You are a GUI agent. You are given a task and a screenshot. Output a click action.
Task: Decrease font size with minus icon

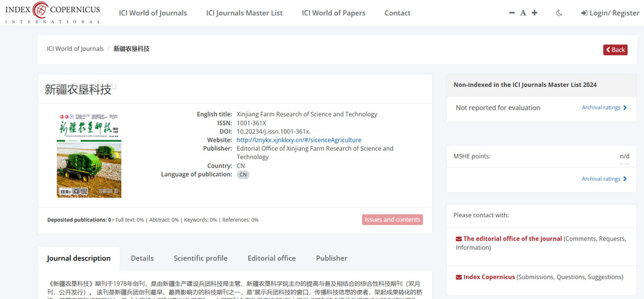512,13
